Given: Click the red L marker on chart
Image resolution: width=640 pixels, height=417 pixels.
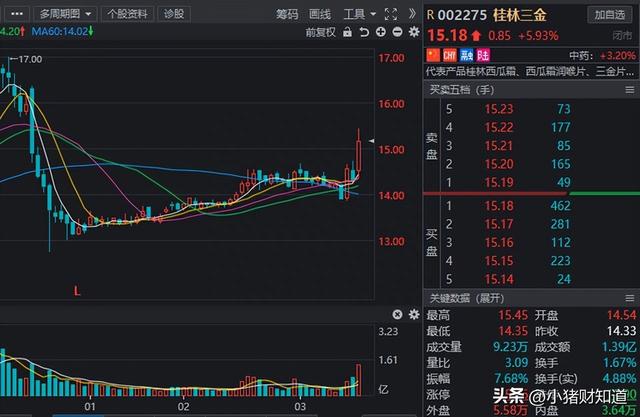Looking at the screenshot, I should point(77,291).
